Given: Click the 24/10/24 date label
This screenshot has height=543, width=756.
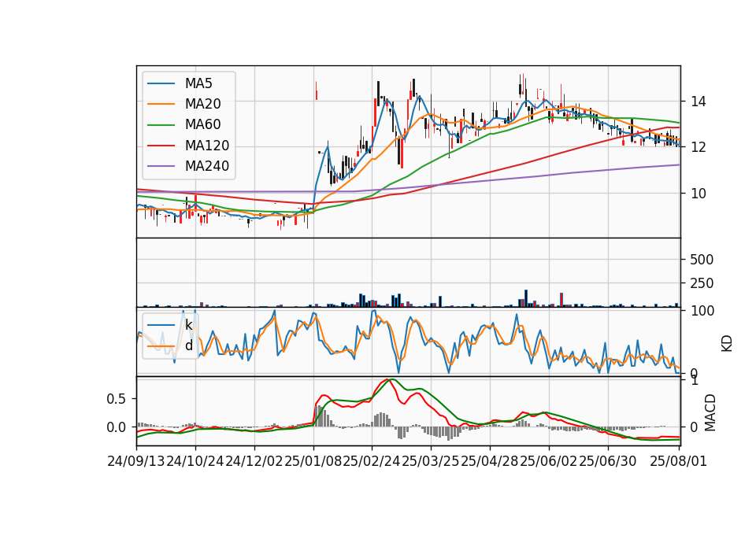Looking at the screenshot, I should [195, 461].
